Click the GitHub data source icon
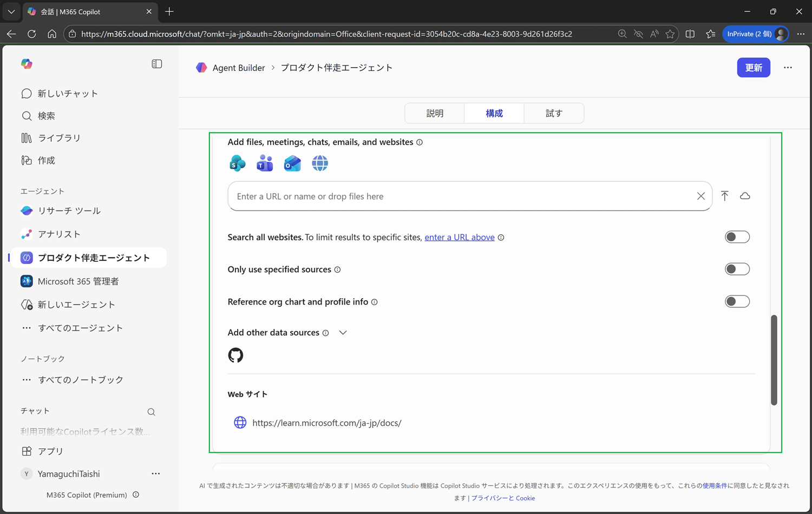The width and height of the screenshot is (812, 514). [235, 355]
